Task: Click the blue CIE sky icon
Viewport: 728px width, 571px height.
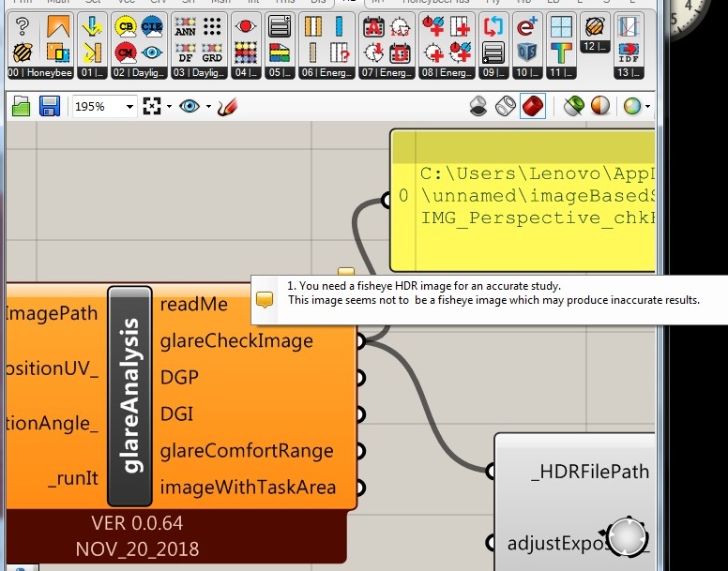Action: tap(152, 26)
